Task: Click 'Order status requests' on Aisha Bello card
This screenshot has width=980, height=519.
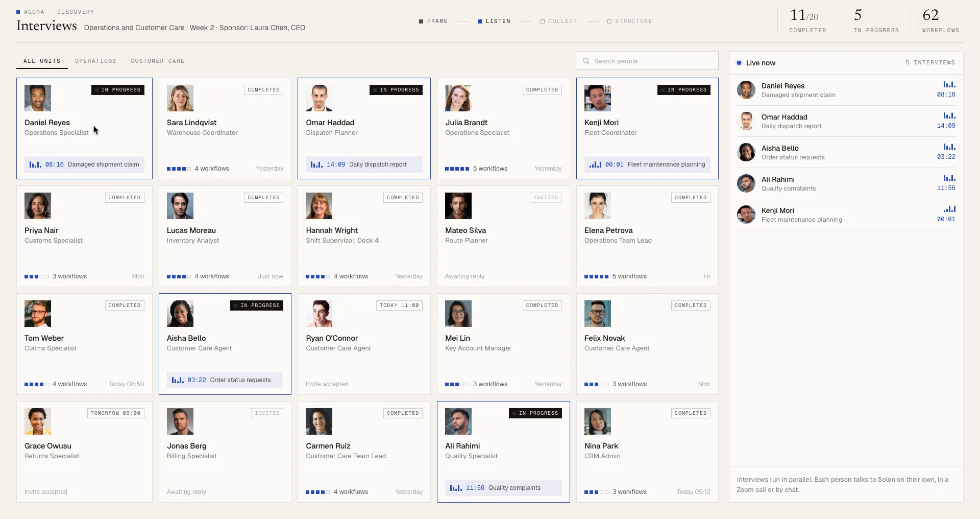Action: coord(240,380)
